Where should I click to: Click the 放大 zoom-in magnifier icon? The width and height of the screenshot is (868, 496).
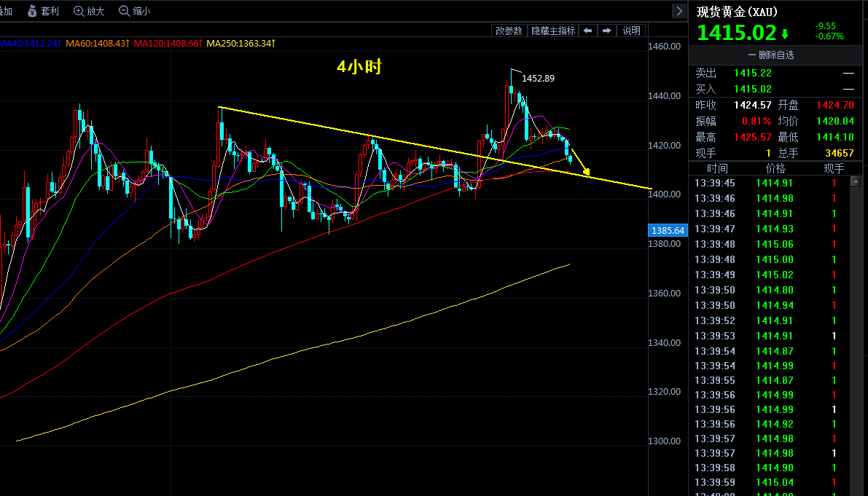click(79, 11)
